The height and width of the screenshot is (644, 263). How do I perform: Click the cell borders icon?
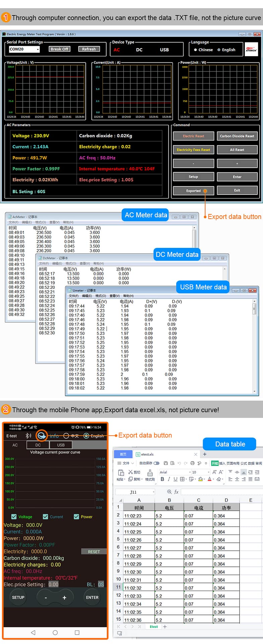click(x=182, y=479)
